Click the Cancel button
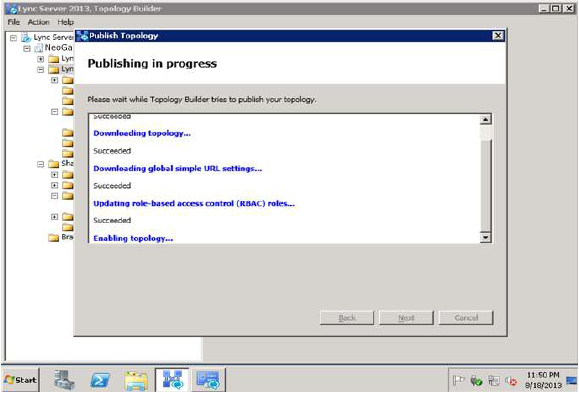 click(466, 318)
